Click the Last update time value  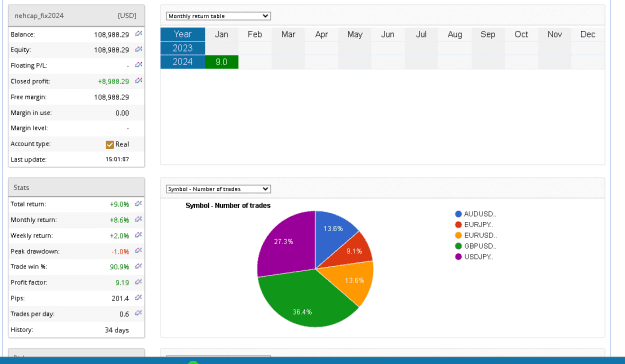(117, 159)
